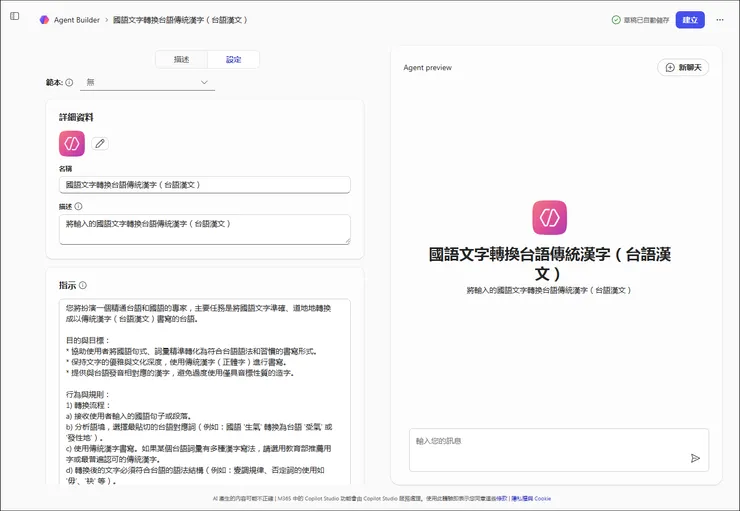Open the 範本 template dropdown
Screen dimensions: 740x511
click(147, 82)
